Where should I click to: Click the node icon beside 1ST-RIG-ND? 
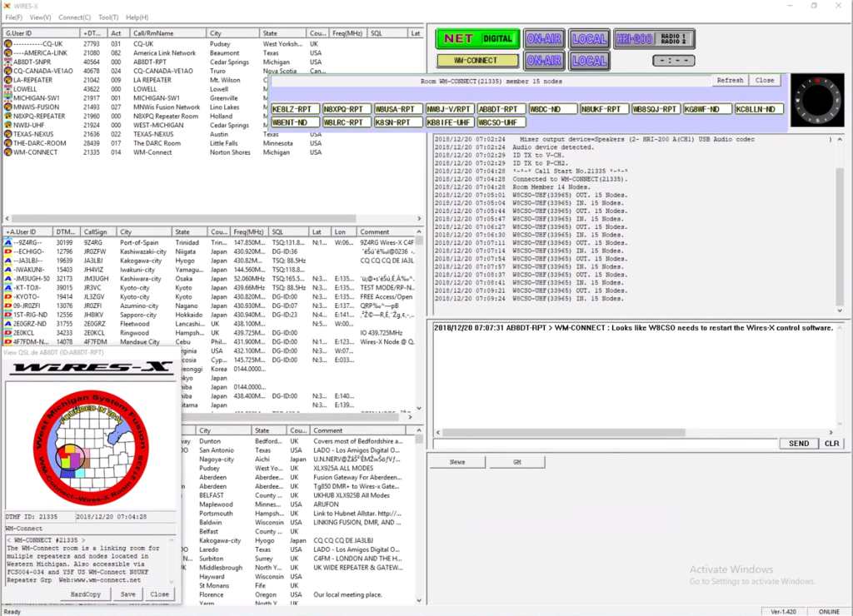click(x=8, y=315)
